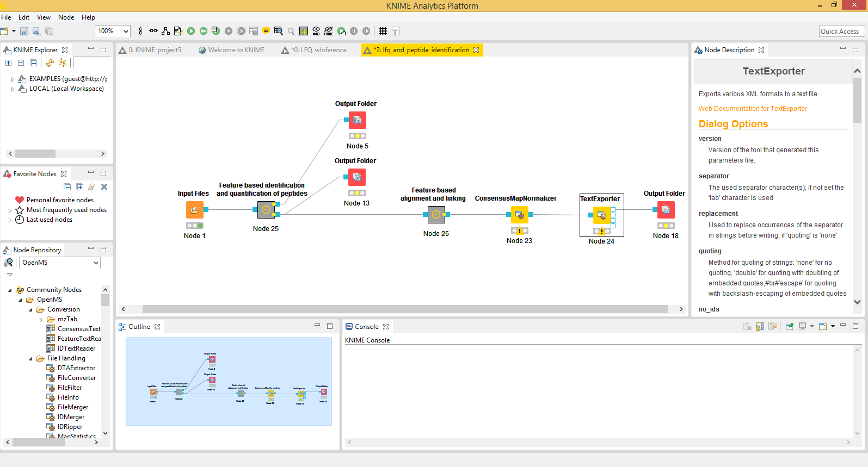Execute all executable nodes from toolbar
Viewport: 868px width, 467px height.
coord(203,31)
